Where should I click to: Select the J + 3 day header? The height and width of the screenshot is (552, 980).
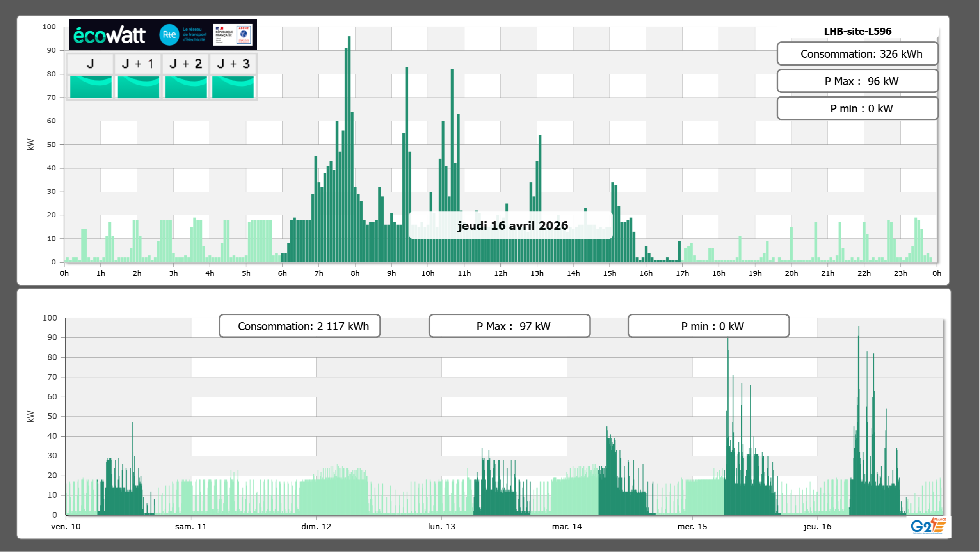pos(233,64)
